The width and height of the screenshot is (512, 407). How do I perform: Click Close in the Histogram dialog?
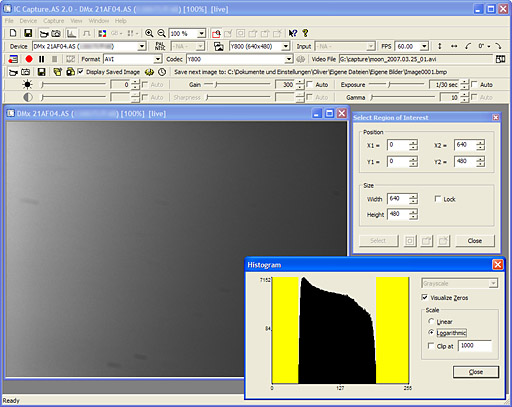click(476, 372)
